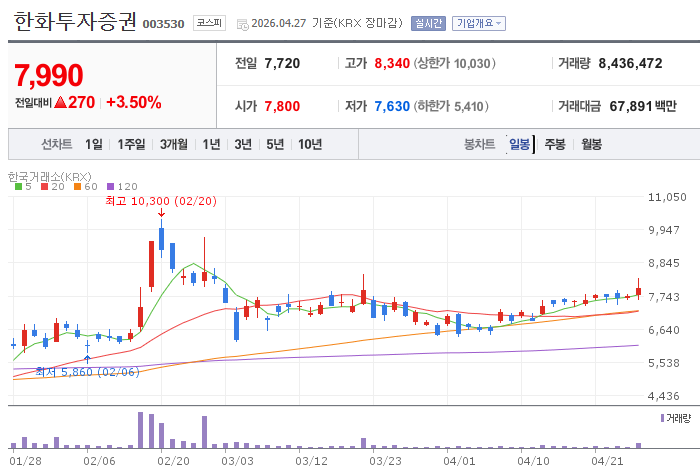Screen dimensions: 700x475
Task: Click the +3.50% change value
Action: point(134,102)
